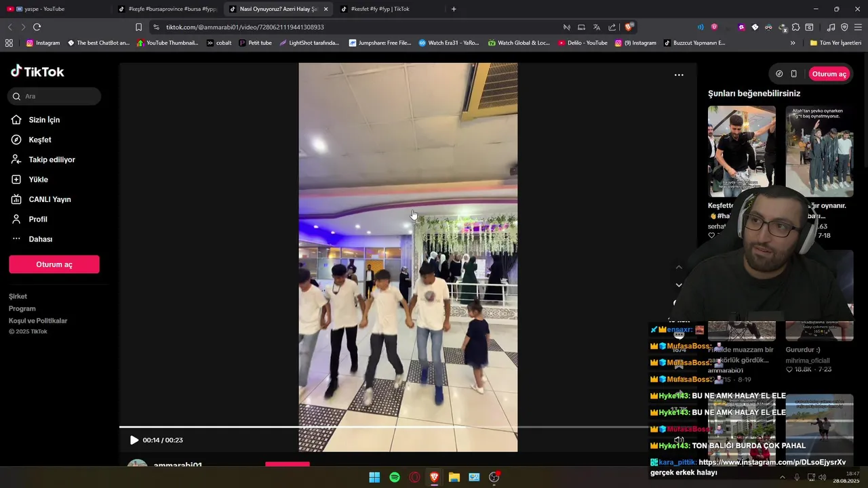Viewport: 868px width, 488px height.
Task: Click the ammarabi01 username below video
Action: coord(178,466)
